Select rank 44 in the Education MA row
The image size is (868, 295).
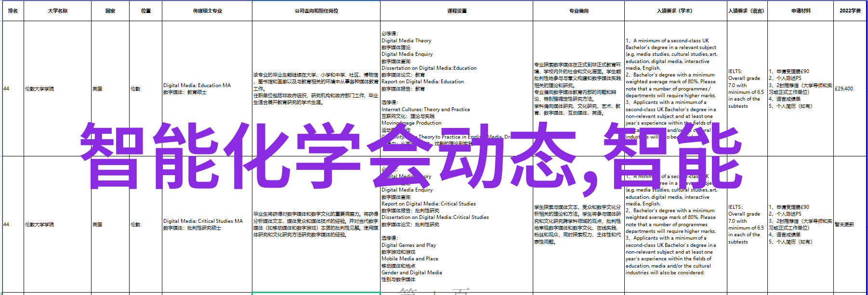tap(13, 89)
